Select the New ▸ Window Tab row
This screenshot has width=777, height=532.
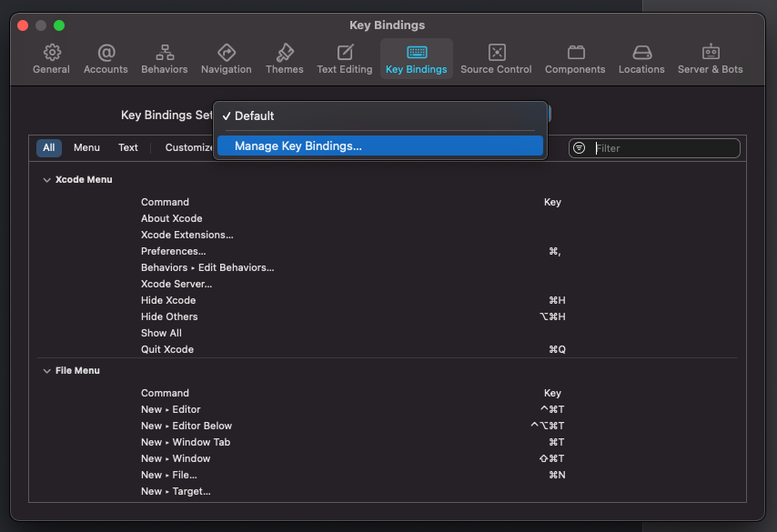pos(387,442)
